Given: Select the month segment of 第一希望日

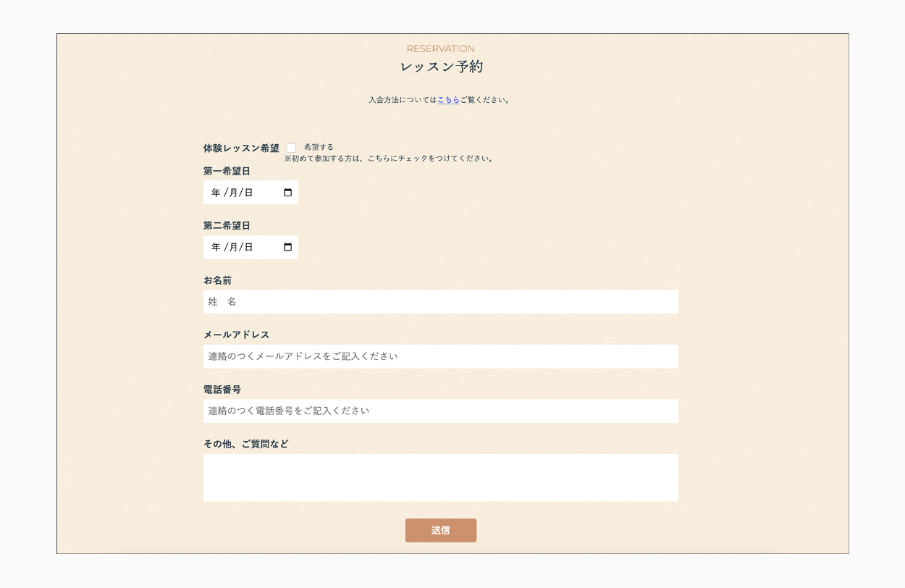Looking at the screenshot, I should coord(232,193).
